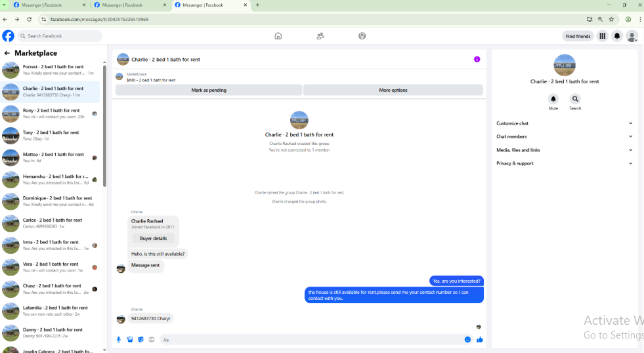Open the Hemanshu conversation
The height and width of the screenshot is (353, 644).
point(51,179)
